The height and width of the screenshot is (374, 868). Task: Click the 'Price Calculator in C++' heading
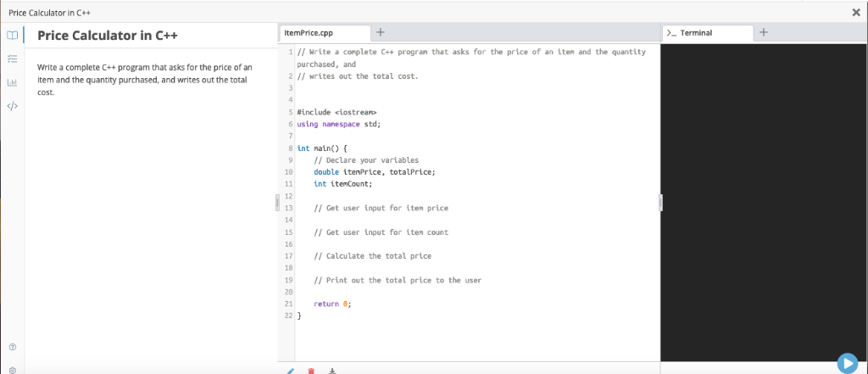tap(108, 36)
